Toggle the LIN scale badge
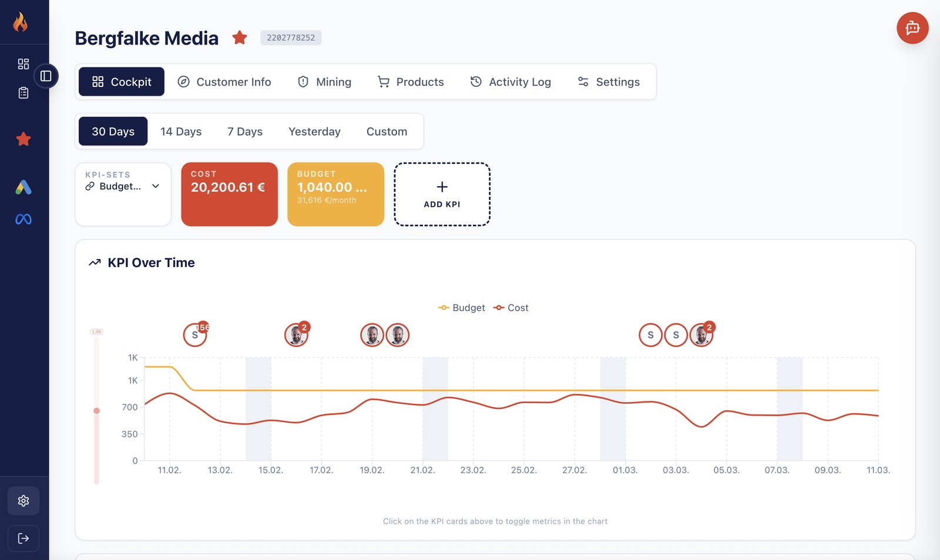 tap(96, 332)
